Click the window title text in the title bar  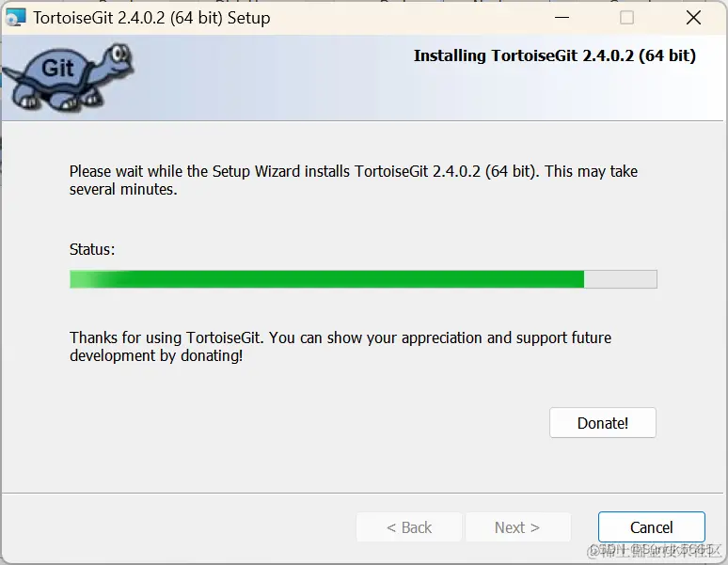(x=151, y=18)
